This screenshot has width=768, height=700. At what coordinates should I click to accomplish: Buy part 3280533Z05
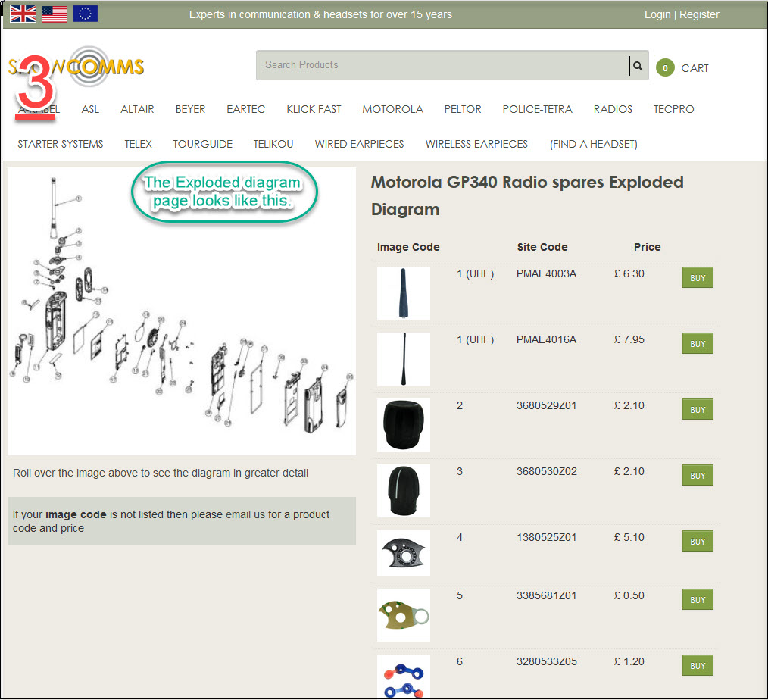(x=698, y=666)
